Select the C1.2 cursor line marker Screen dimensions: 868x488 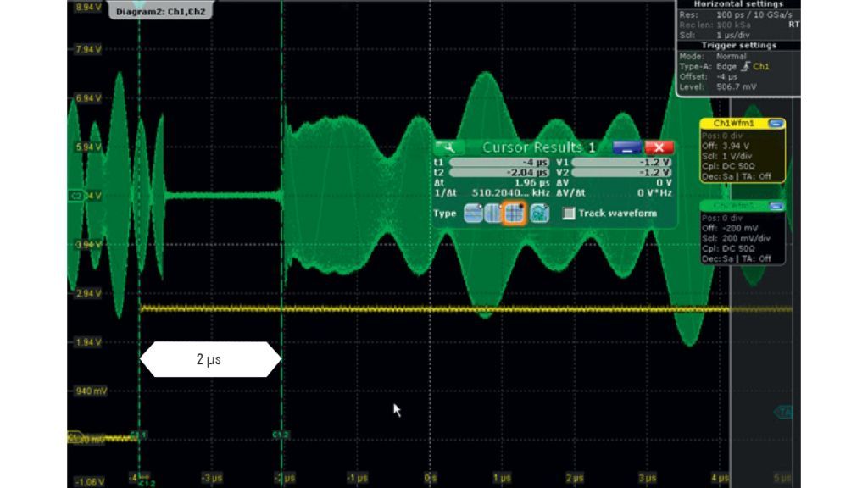281,435
